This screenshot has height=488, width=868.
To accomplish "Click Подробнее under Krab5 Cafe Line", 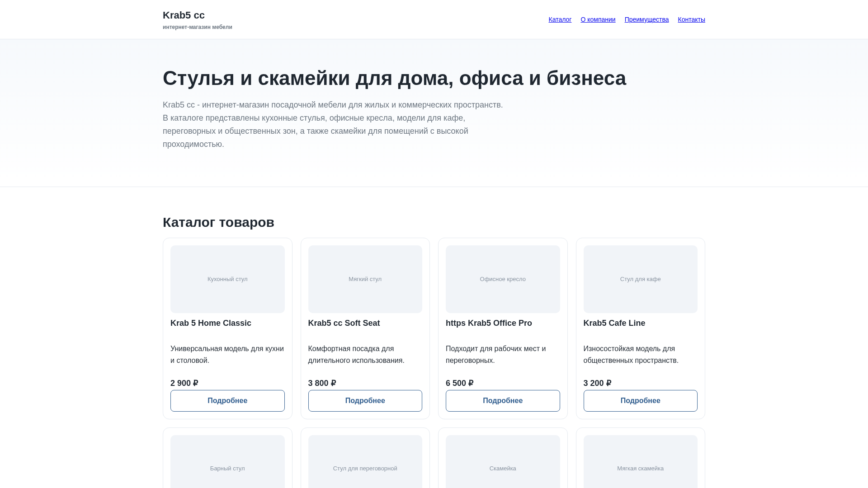I will [x=640, y=400].
